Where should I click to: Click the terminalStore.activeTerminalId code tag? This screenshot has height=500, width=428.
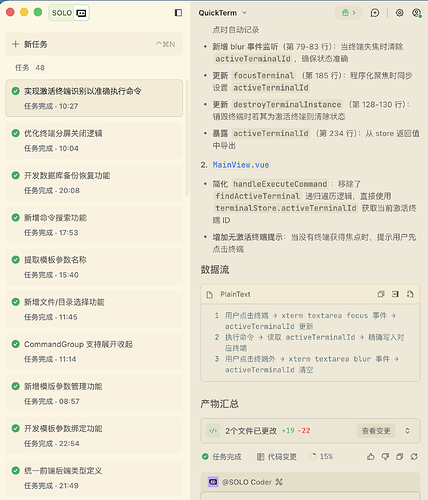point(286,208)
